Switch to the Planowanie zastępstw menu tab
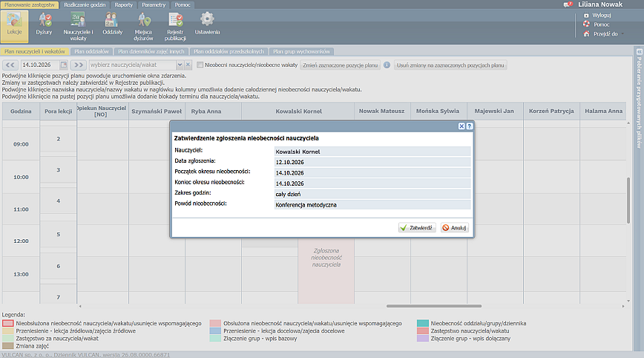 tap(30, 5)
